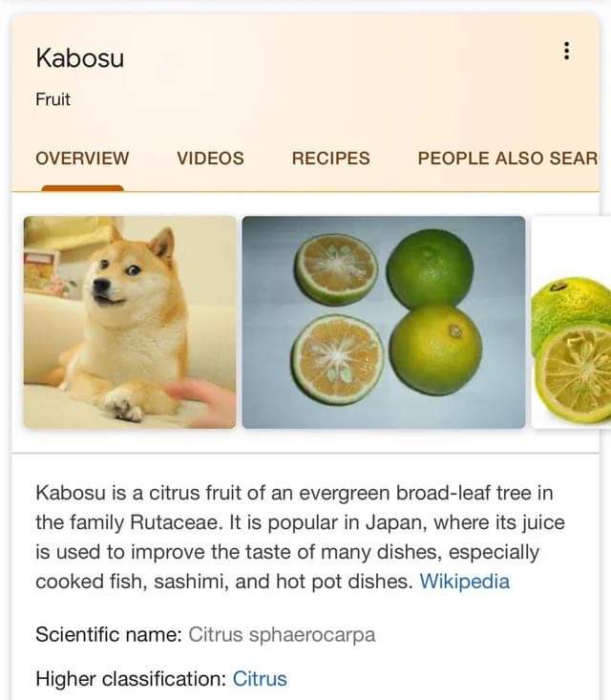Click the Fruit subtitle under Kabosu
This screenshot has height=700, width=611.
click(53, 99)
